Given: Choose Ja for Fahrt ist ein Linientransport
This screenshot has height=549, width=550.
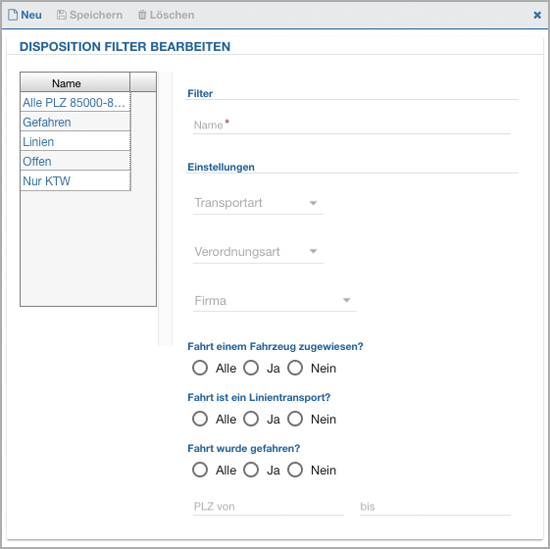Looking at the screenshot, I should click(251, 419).
